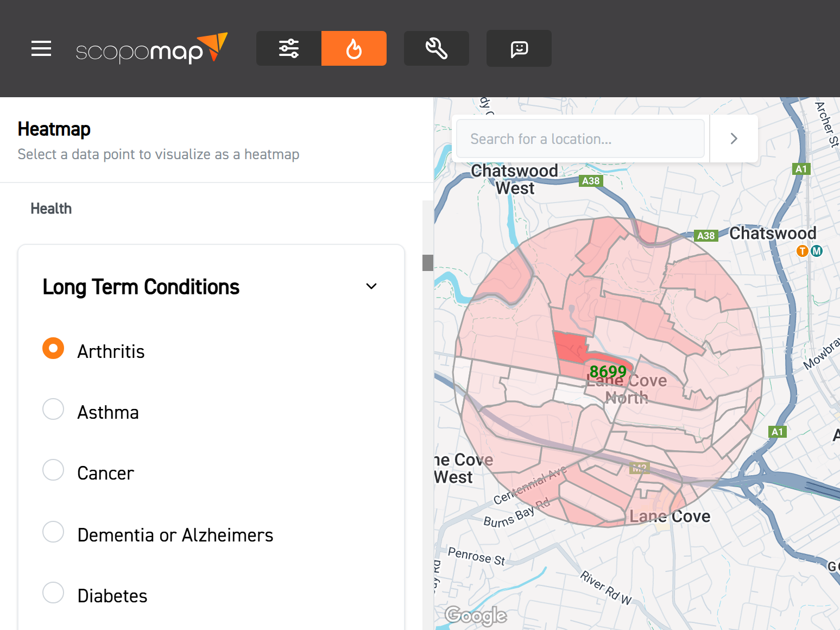Select the heatmap flame icon

pyautogui.click(x=354, y=48)
